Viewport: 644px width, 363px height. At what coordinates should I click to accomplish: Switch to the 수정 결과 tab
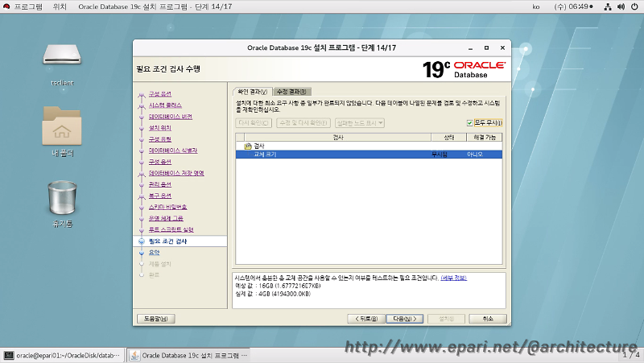pyautogui.click(x=291, y=92)
